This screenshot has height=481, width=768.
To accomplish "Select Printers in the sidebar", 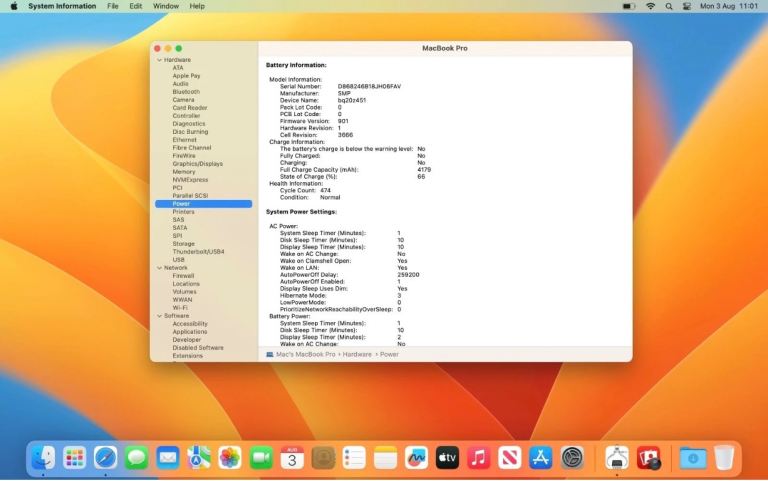I will pyautogui.click(x=183, y=212).
